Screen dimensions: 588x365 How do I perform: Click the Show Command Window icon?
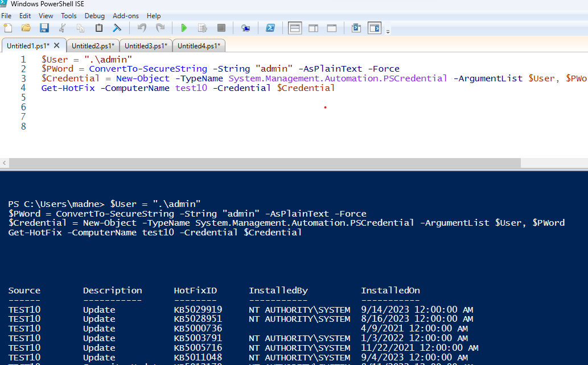click(356, 28)
